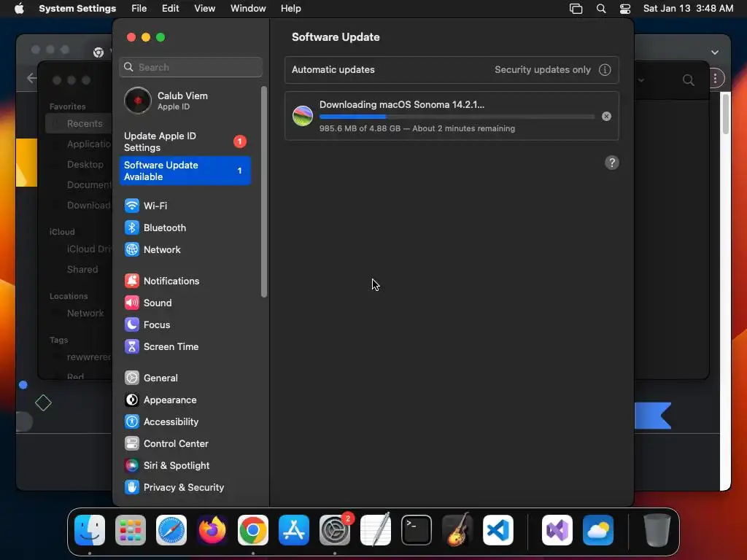
Task: Open Trash from the Dock
Action: point(657,530)
